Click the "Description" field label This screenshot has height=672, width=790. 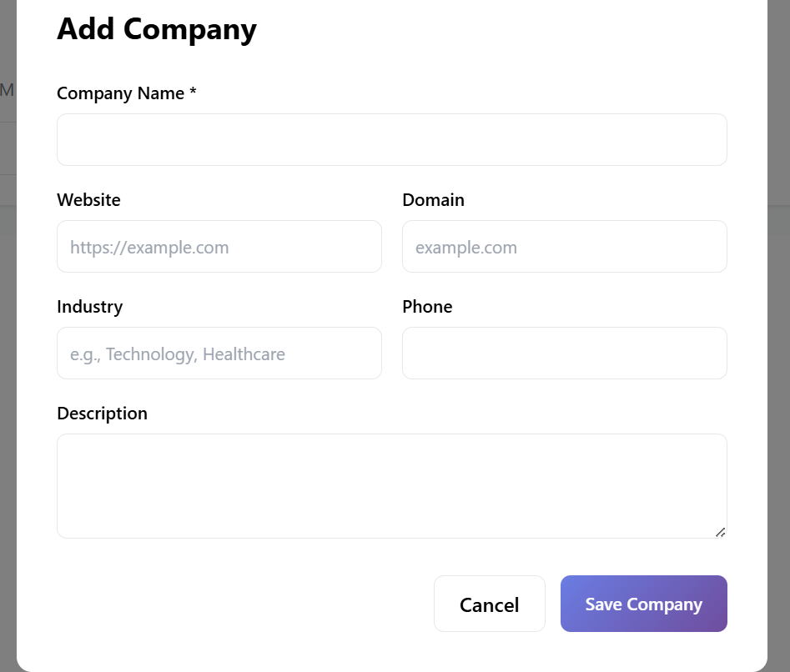(x=102, y=414)
